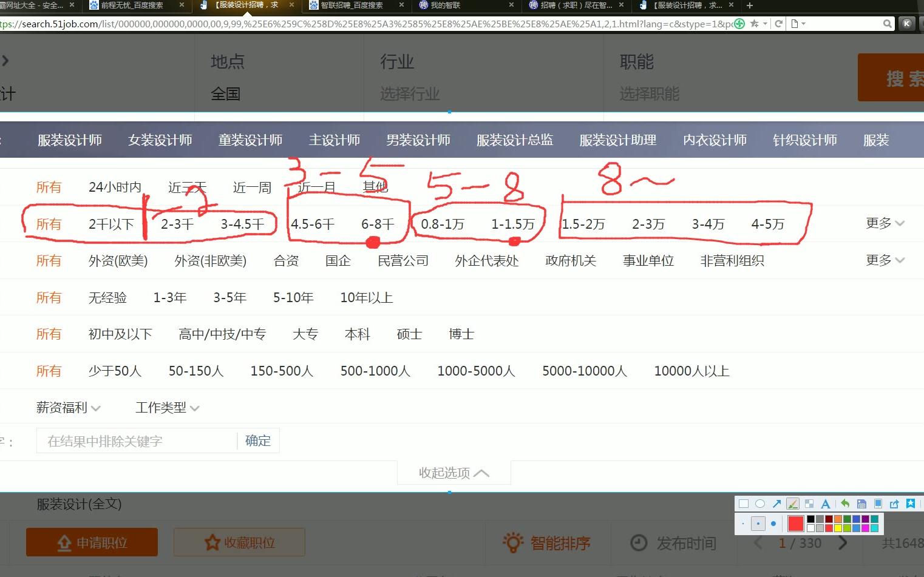
Task: Click the search magnifier in browser search box
Action: point(887,24)
